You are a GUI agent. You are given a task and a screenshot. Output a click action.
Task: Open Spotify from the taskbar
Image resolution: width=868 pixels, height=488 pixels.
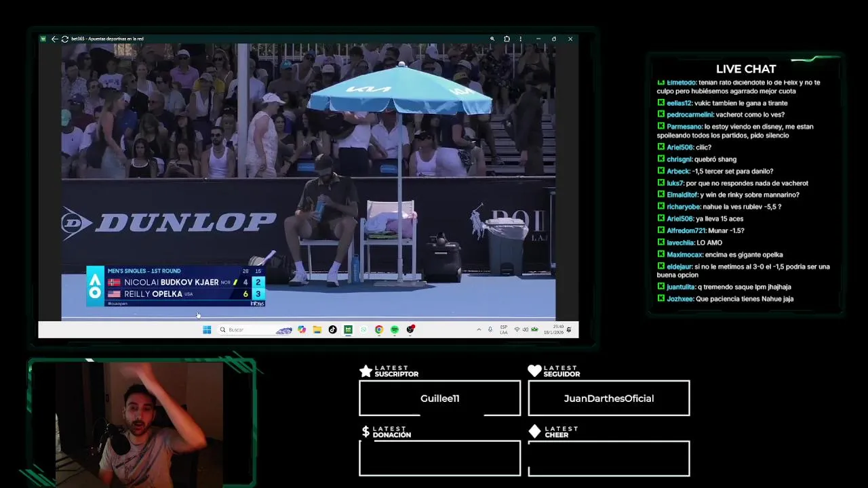395,329
